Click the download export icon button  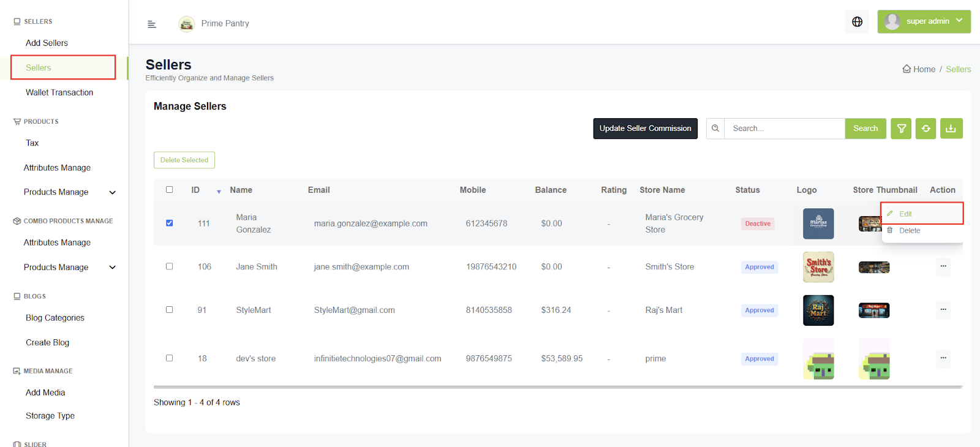click(951, 129)
